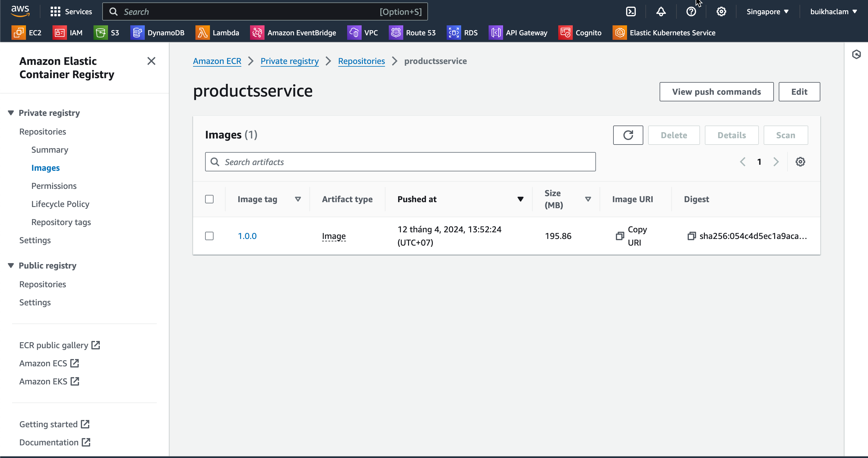This screenshot has width=868, height=458.
Task: Open the notifications bell
Action: (x=661, y=12)
